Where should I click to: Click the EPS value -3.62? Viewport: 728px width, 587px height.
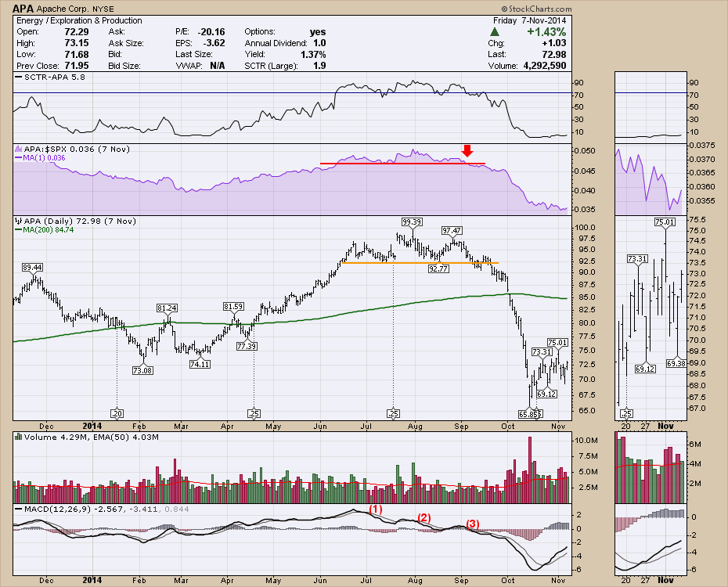click(x=214, y=43)
